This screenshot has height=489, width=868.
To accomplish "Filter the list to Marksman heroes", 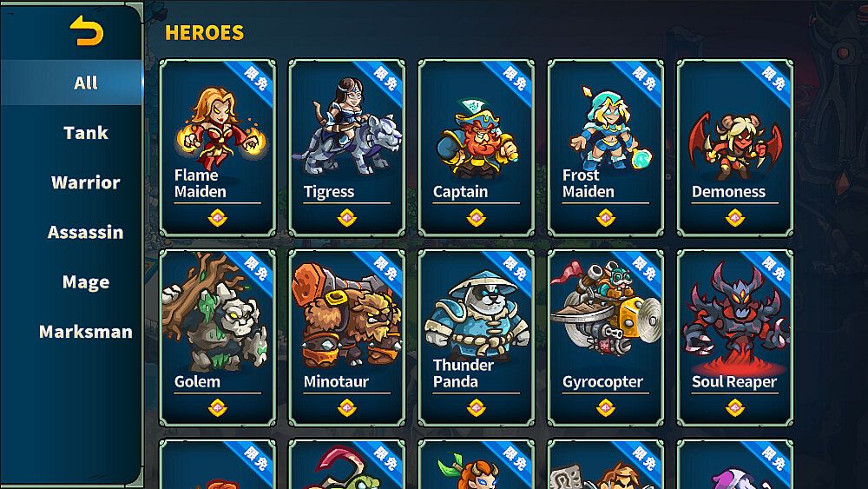I will (x=86, y=332).
